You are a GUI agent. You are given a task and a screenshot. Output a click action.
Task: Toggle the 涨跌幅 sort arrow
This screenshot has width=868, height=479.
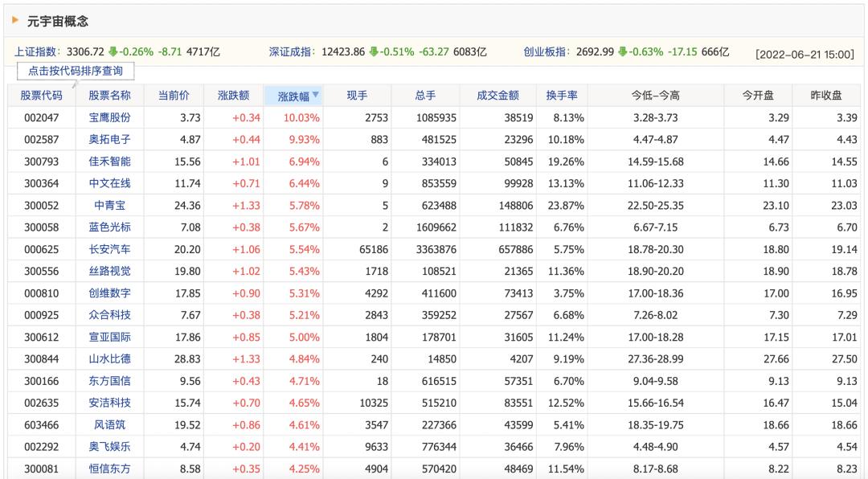[316, 95]
